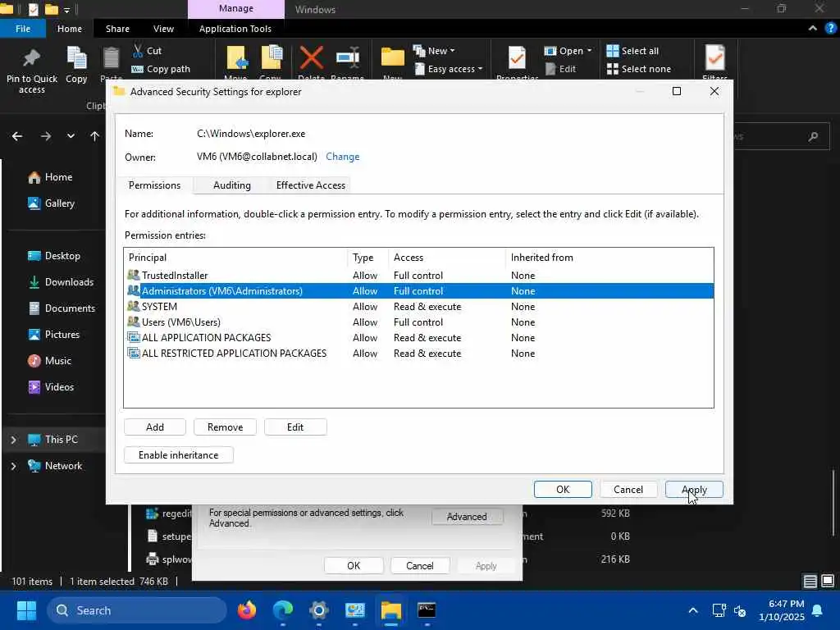
Task: Open the File menu tab
Action: tap(23, 29)
